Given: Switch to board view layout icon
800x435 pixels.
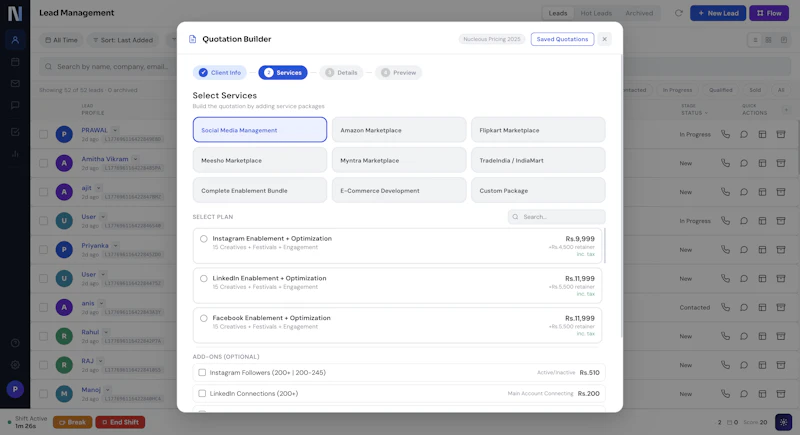Looking at the screenshot, I should click(784, 40).
